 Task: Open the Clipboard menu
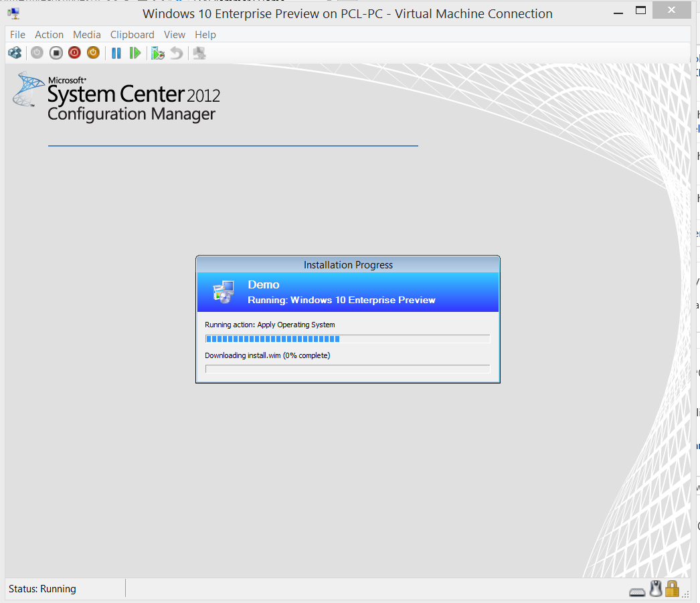(x=132, y=35)
